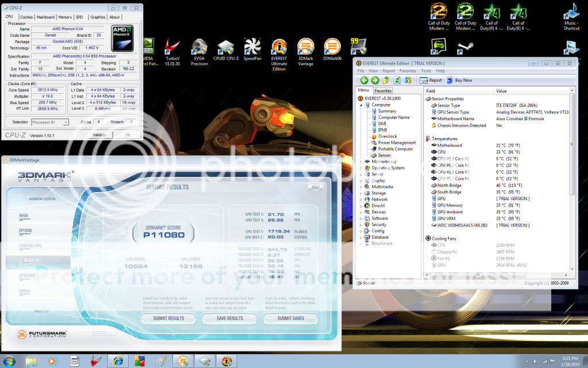Open Internet Explorer taskbar icon
This screenshot has height=368, width=588.
[118, 361]
